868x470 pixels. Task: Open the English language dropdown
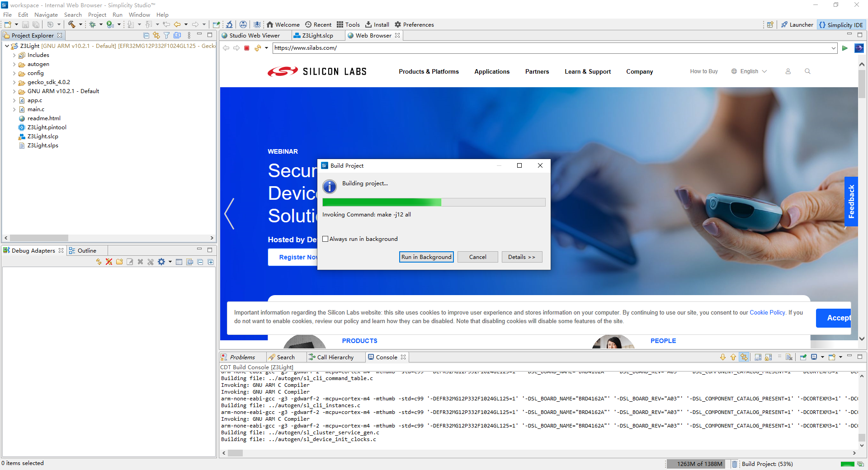coord(749,71)
